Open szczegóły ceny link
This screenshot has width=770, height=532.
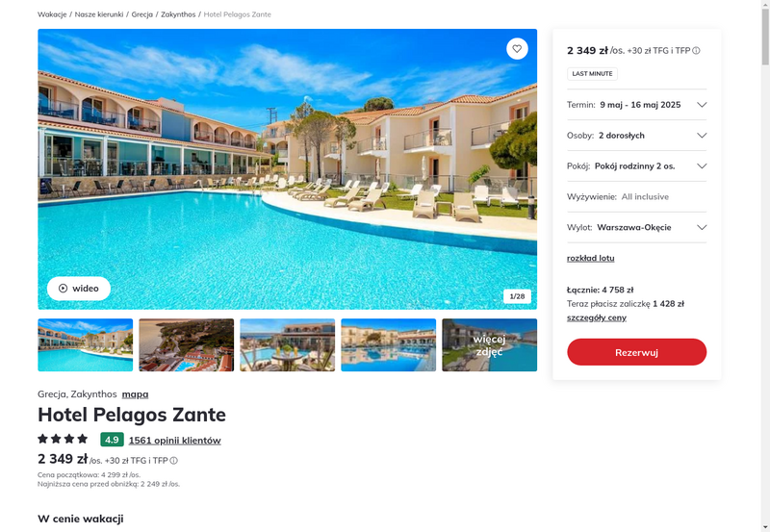(x=596, y=317)
